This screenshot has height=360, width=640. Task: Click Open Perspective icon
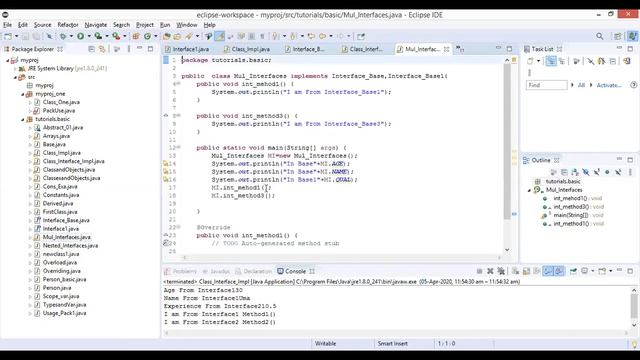[618, 36]
